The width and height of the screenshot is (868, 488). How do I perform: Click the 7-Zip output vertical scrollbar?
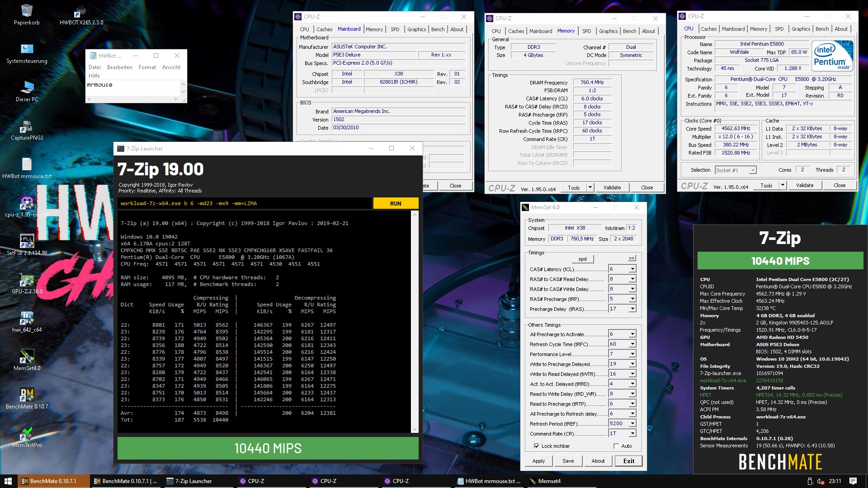[x=415, y=322]
